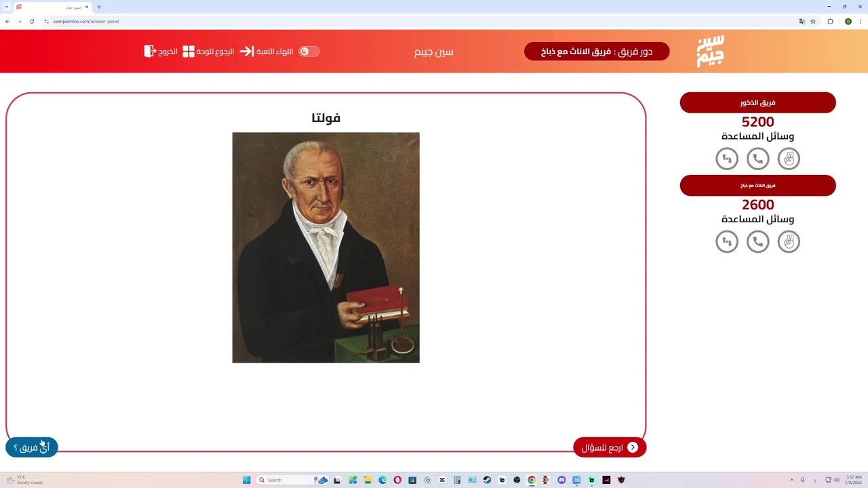
Task: Open Calculator from the taskbar
Action: (457, 480)
